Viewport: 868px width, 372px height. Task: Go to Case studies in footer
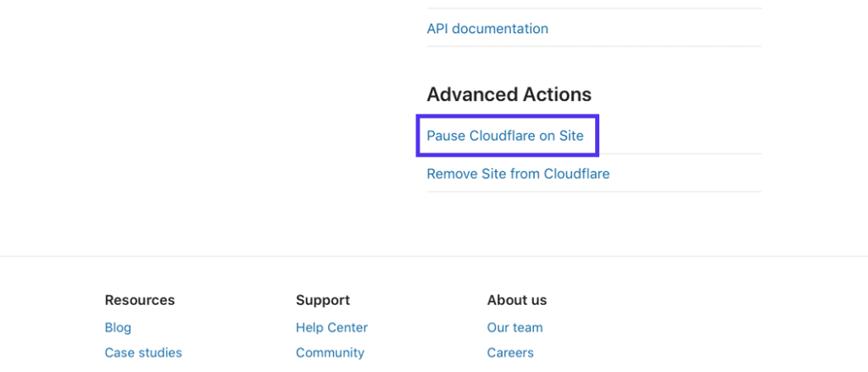click(x=143, y=353)
